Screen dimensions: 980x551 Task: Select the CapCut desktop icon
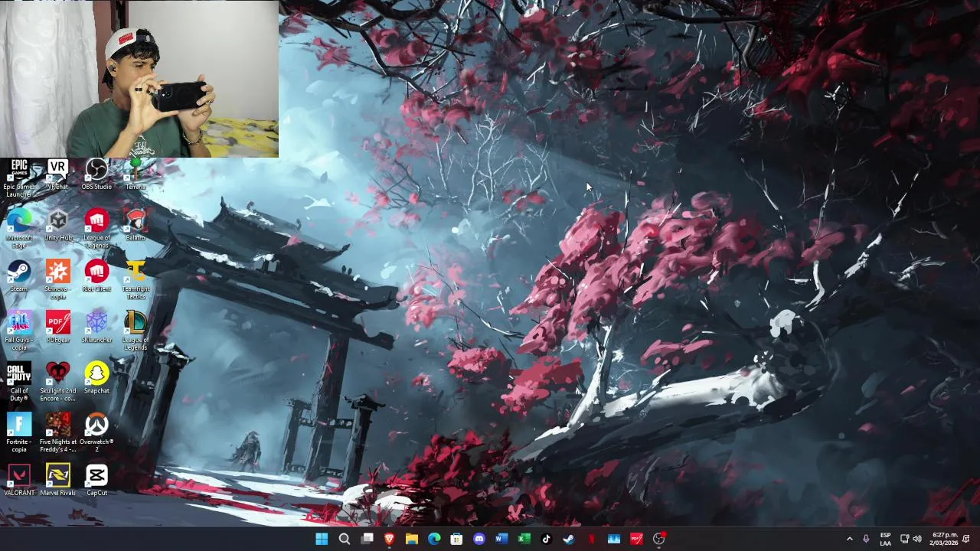[96, 481]
